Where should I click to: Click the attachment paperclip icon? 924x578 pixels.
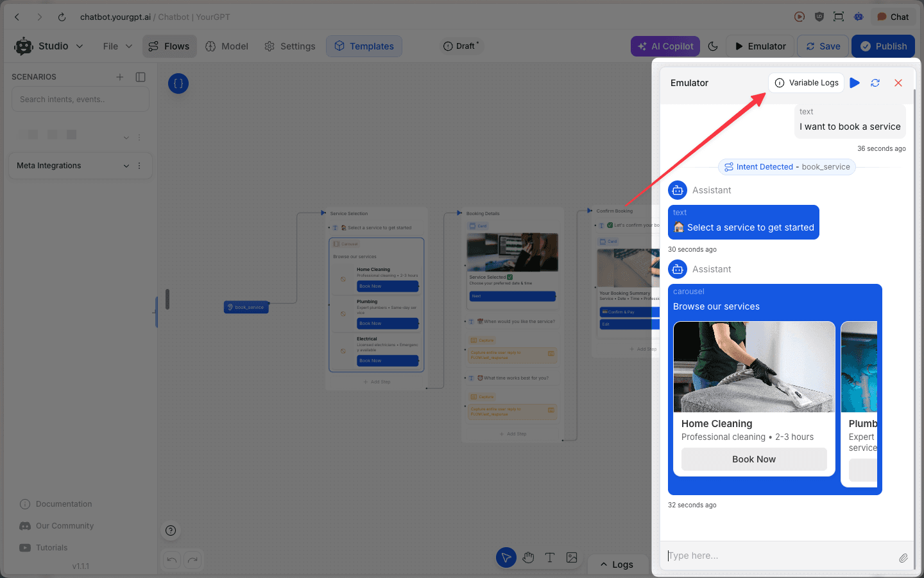[903, 558]
